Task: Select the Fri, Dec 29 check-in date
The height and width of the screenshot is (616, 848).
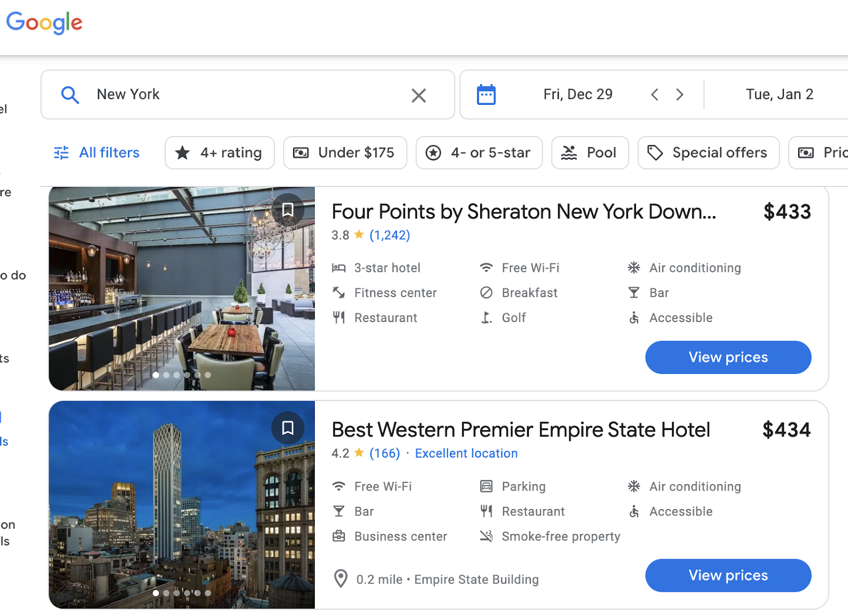Action: (578, 94)
